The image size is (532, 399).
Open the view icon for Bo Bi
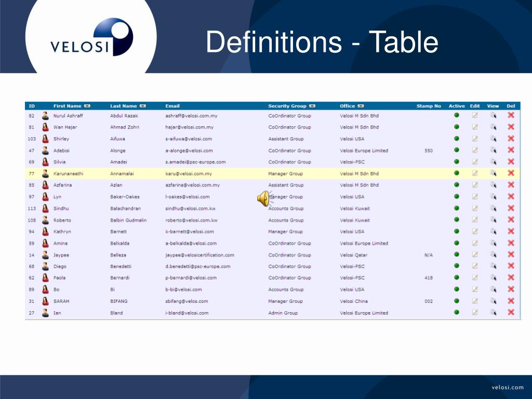click(494, 289)
